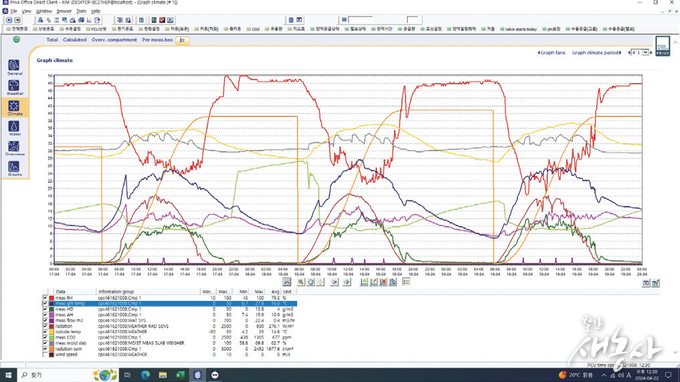Click the red X delete curve icon
The image size is (680, 382).
[x=383, y=282]
